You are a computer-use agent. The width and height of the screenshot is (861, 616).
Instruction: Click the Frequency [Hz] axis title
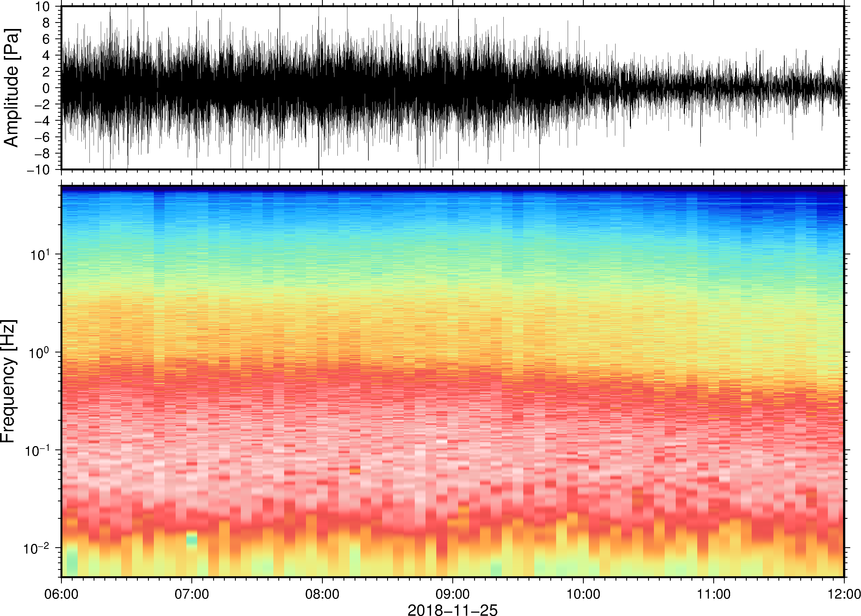(8, 381)
